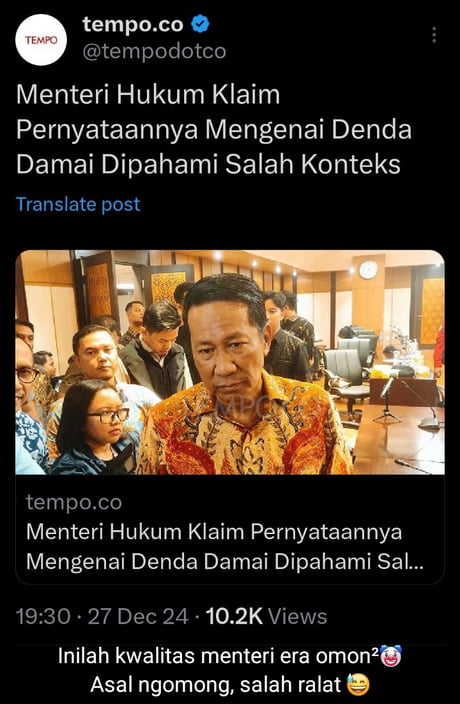460x704 pixels.
Task: Click the blue verified badge
Action: 200,25
